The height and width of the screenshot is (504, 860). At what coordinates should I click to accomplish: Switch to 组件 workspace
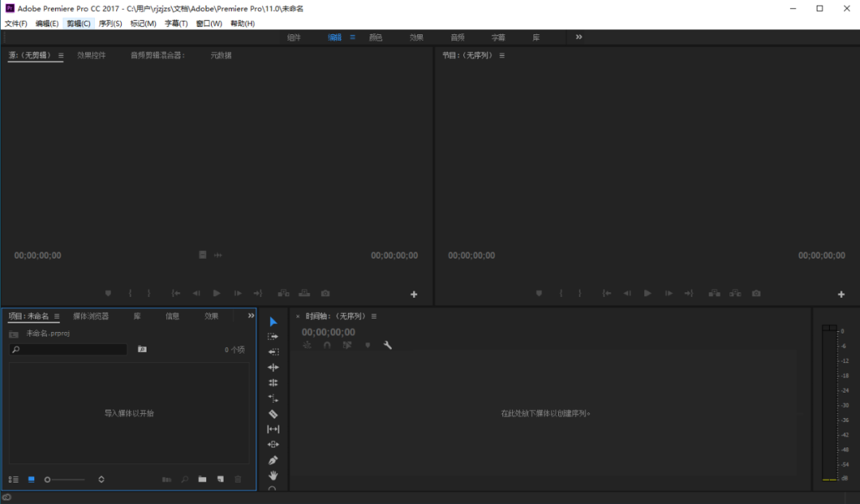[294, 37]
